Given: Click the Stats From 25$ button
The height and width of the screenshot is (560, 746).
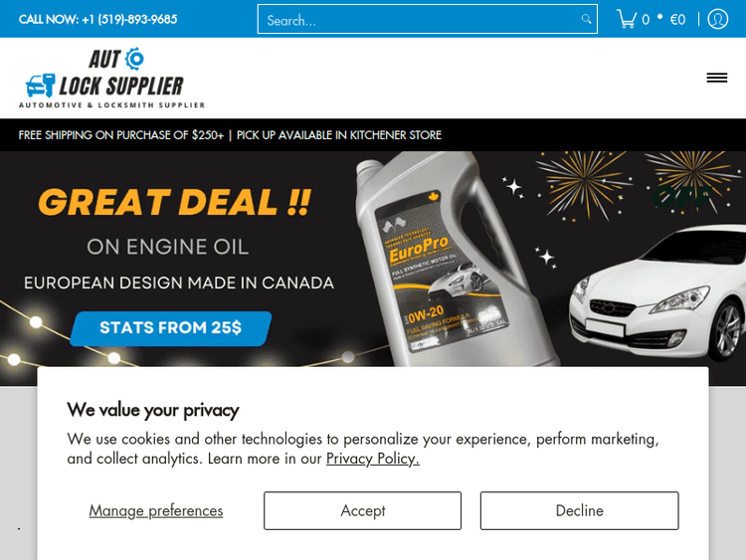Looking at the screenshot, I should tap(171, 328).
